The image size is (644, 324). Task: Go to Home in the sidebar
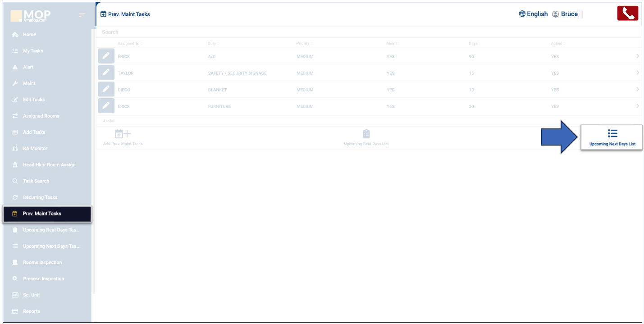pos(29,35)
